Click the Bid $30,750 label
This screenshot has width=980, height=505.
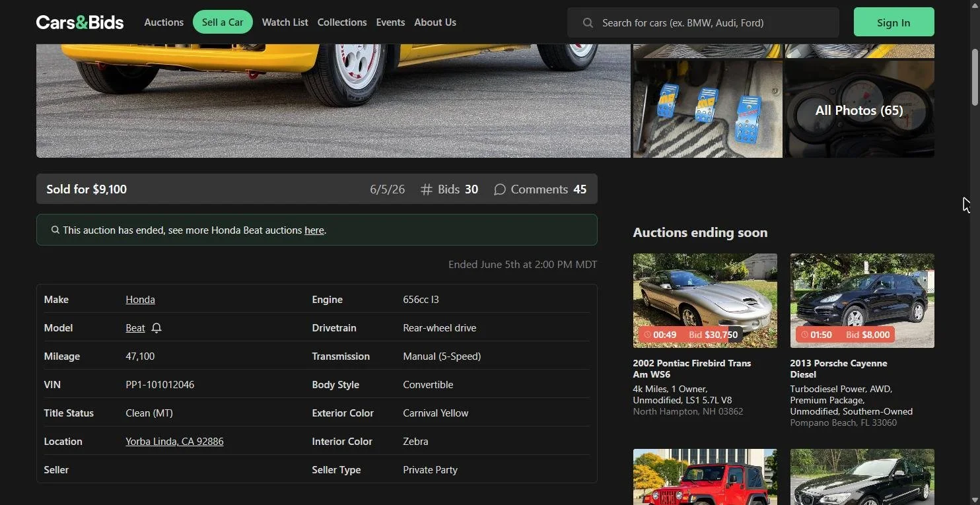(x=713, y=335)
